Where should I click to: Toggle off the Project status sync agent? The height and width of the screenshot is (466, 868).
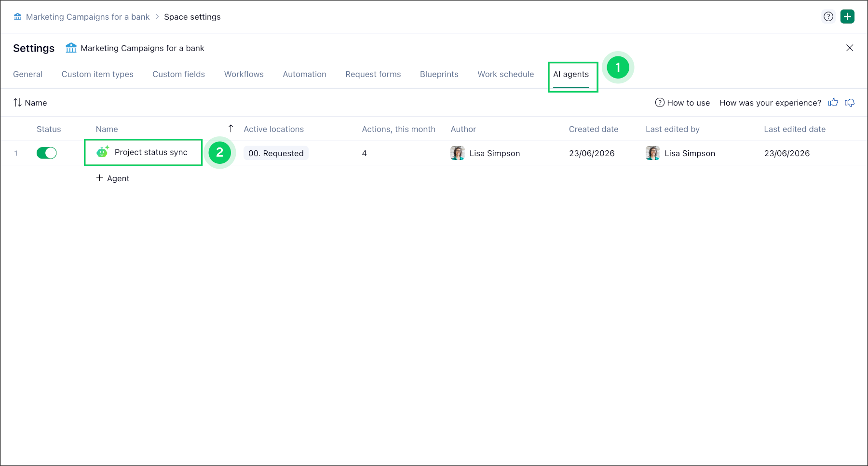(47, 153)
